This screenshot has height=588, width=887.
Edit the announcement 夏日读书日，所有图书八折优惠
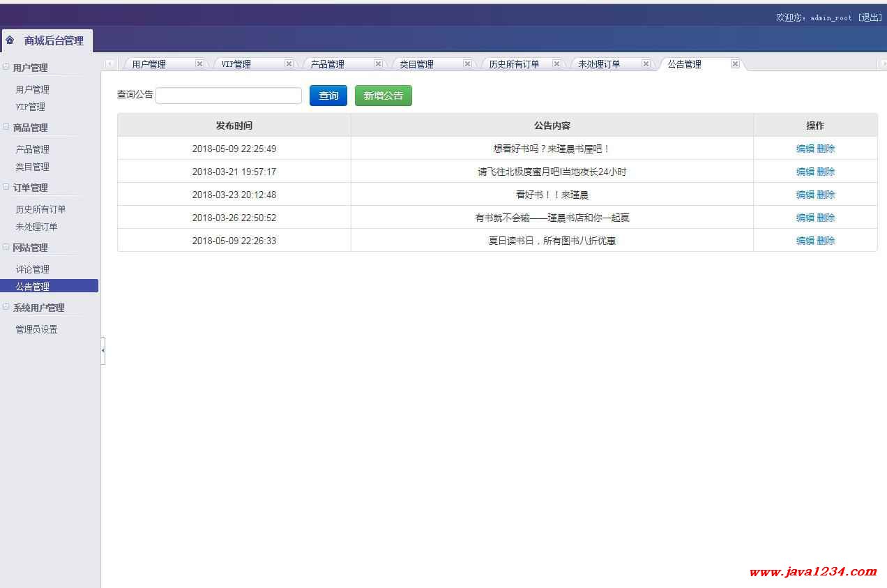(x=805, y=241)
